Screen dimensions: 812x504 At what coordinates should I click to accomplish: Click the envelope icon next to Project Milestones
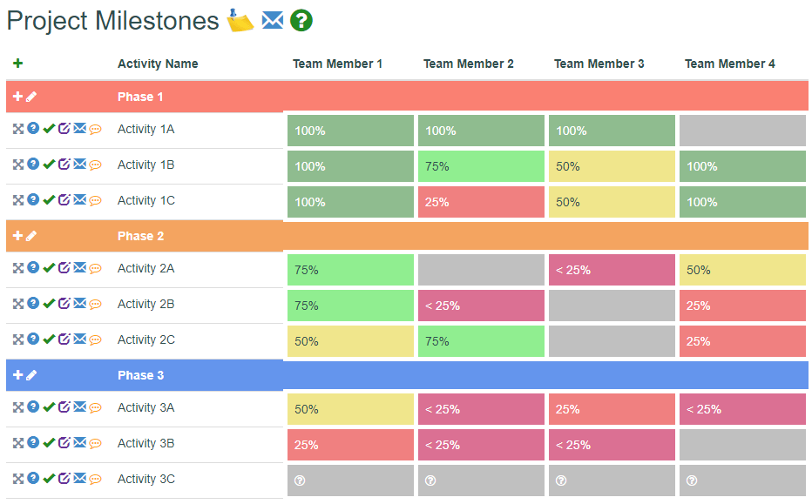pyautogui.click(x=273, y=20)
